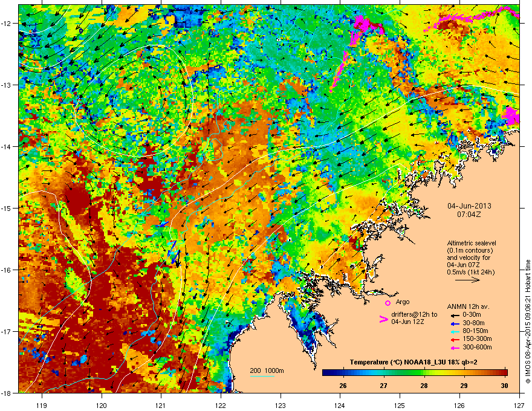The width and height of the screenshot is (532, 411).
Task: Click the '04-Jun 07Z' velocity date text
Action: (462, 265)
